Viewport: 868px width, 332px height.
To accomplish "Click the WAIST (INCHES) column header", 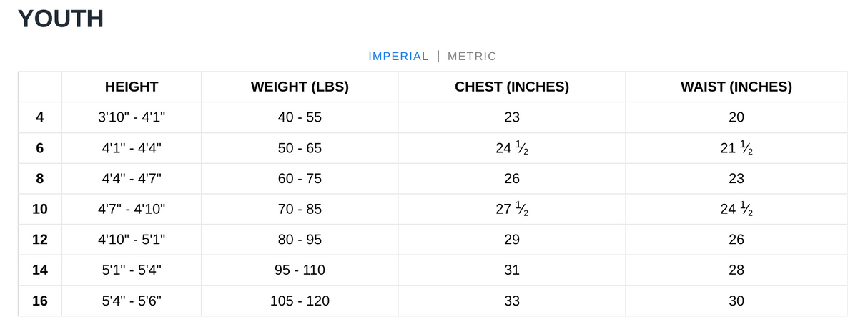I will (x=736, y=87).
